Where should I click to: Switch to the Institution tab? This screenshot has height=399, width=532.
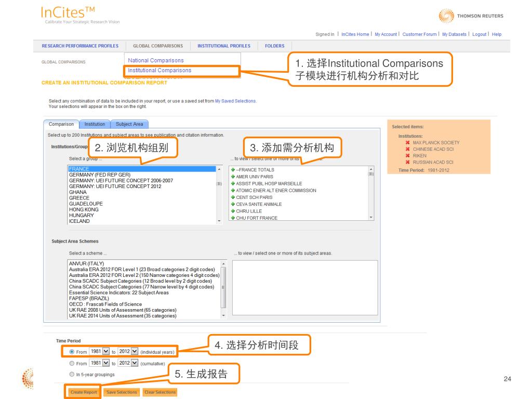tap(95, 124)
